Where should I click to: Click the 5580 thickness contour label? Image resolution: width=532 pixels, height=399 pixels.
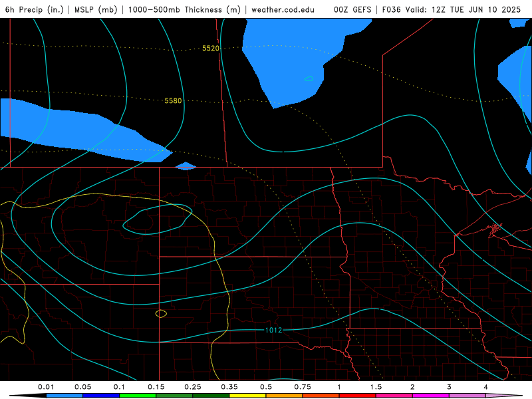click(x=173, y=101)
